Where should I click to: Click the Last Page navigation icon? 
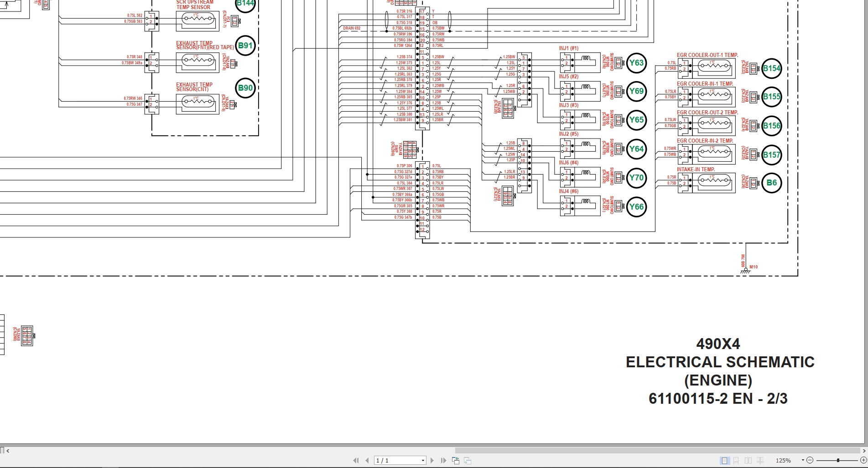tap(444, 460)
